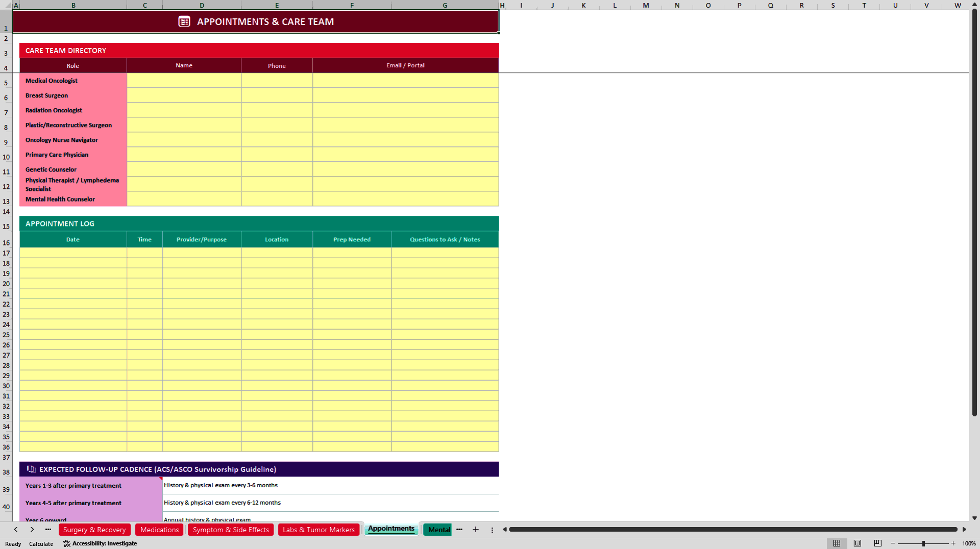Click the zoom slider handle
980x549 pixels.
point(923,543)
